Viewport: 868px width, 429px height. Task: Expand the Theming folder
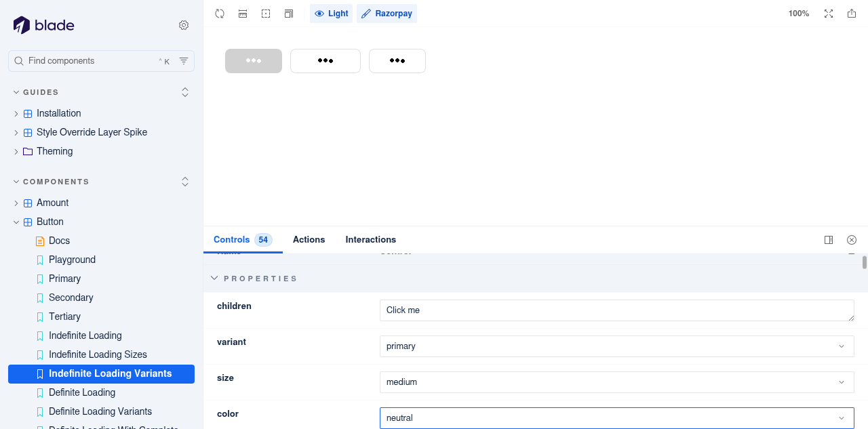click(x=16, y=152)
